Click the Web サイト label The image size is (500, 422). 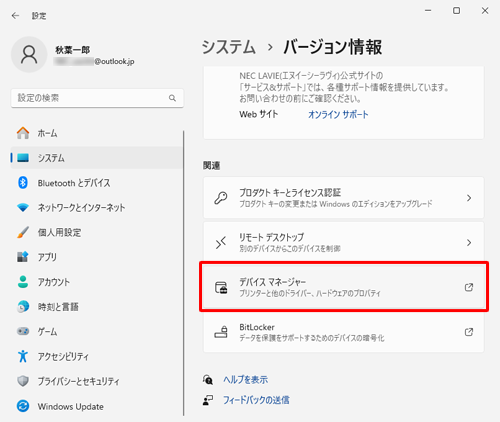(259, 114)
